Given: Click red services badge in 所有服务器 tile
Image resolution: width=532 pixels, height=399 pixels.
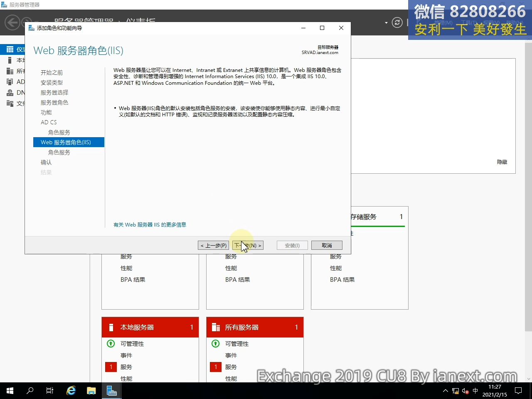Looking at the screenshot, I should 216,367.
